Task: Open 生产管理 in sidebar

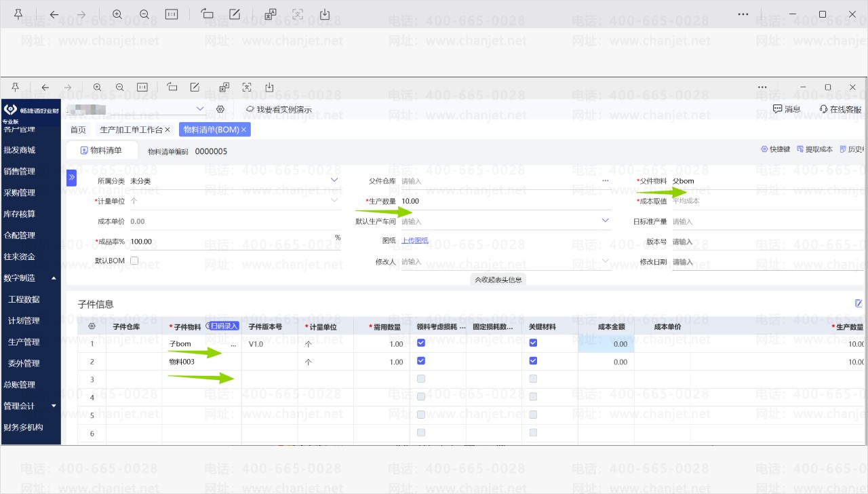Action: click(24, 342)
